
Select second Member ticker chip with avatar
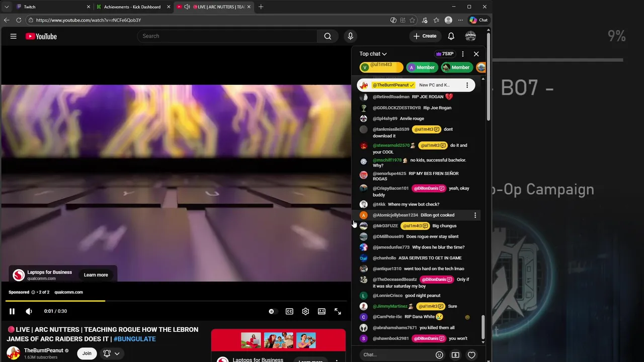click(x=456, y=67)
